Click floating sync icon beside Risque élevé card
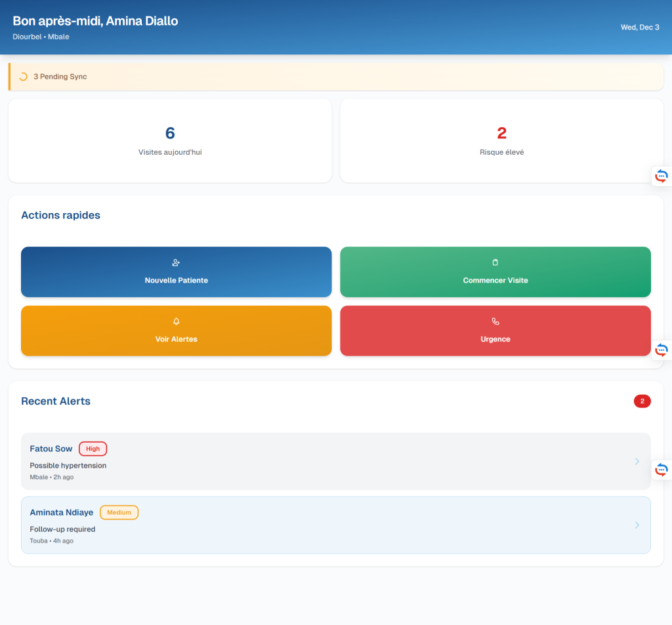Image resolution: width=672 pixels, height=625 pixels. click(661, 176)
